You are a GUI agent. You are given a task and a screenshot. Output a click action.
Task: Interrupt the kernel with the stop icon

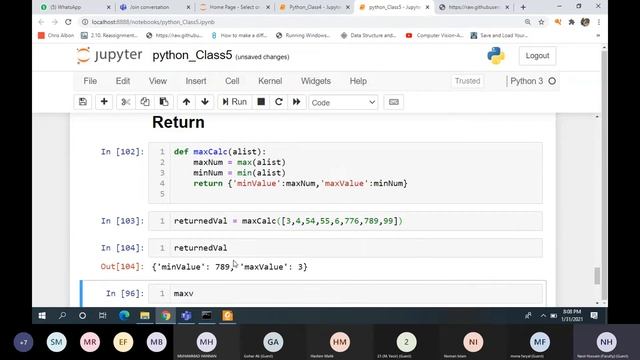point(261,102)
